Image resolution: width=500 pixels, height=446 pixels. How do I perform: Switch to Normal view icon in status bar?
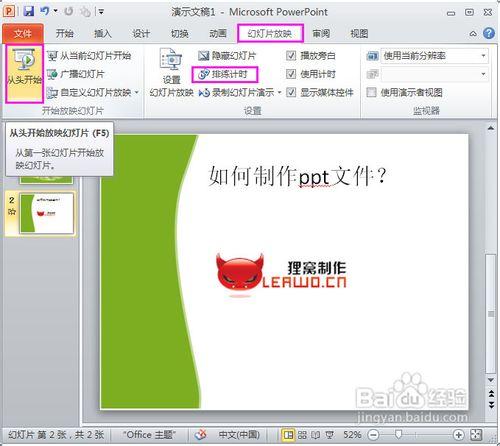[288, 435]
